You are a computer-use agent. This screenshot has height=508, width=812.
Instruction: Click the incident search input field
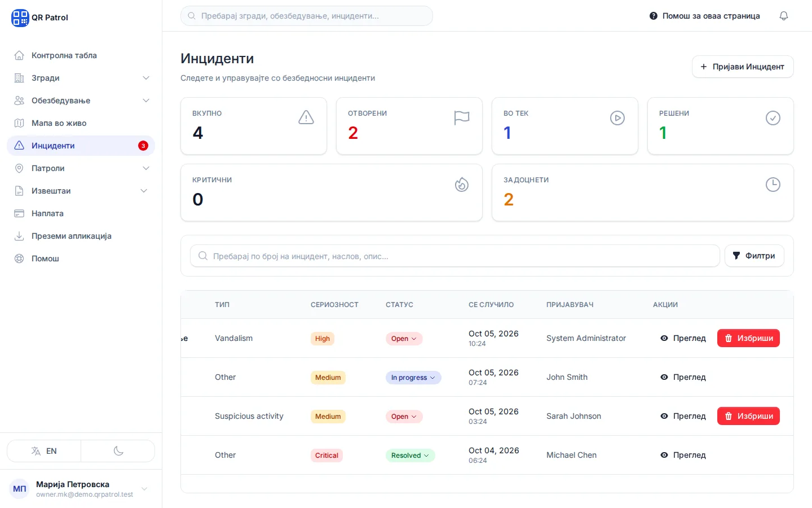point(455,256)
